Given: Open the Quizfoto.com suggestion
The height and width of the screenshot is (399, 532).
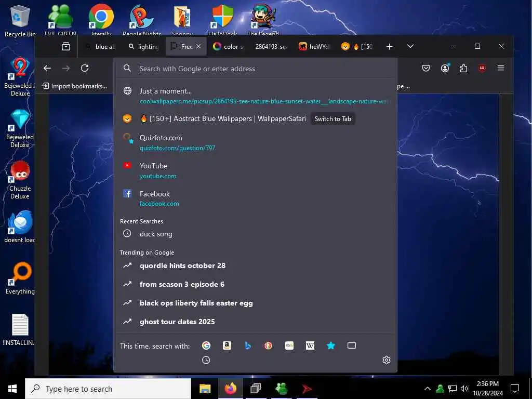Looking at the screenshot, I should pyautogui.click(x=255, y=142).
